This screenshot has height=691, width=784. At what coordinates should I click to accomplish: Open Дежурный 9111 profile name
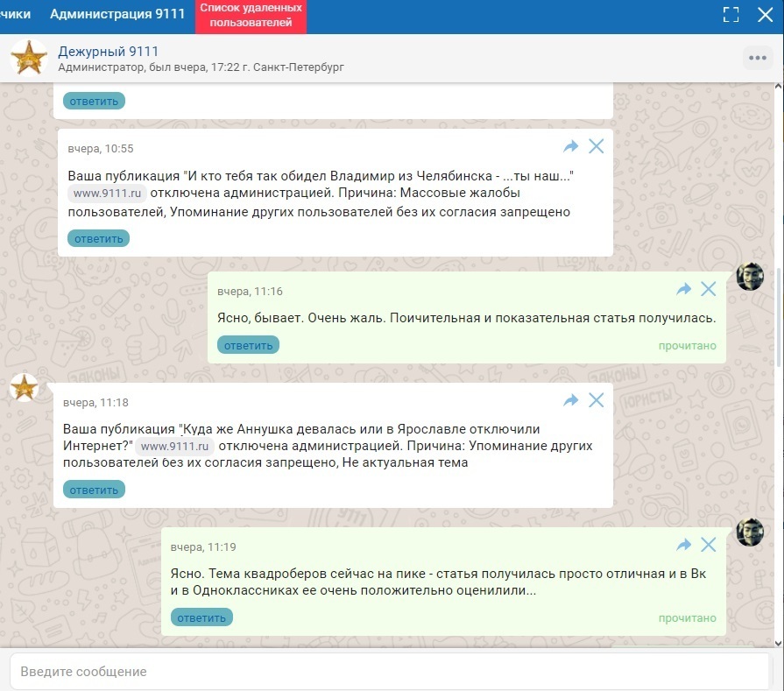[108, 51]
